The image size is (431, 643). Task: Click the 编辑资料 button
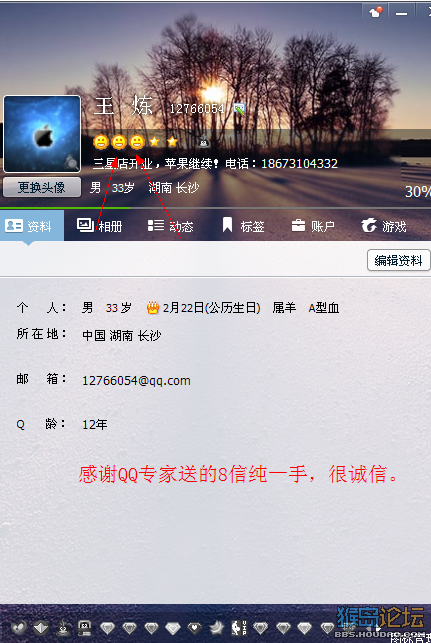tap(398, 260)
